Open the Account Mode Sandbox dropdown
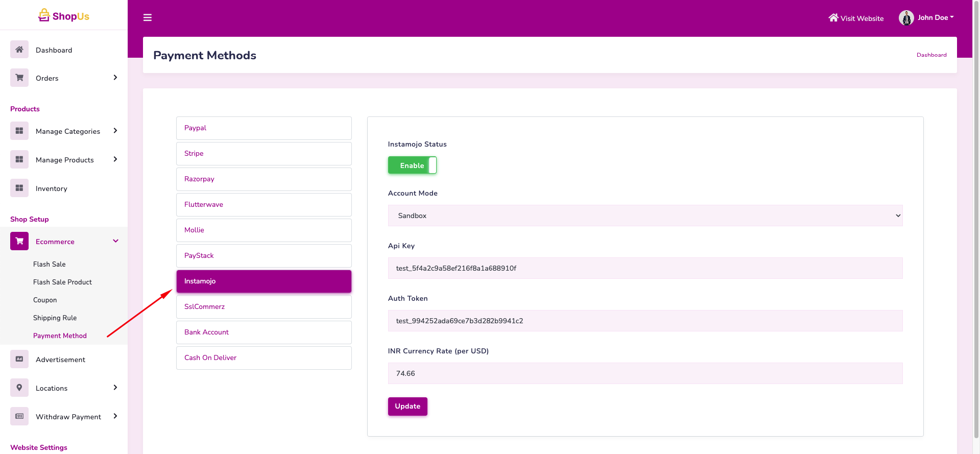Screen dimensions: 980x454 (644, 216)
